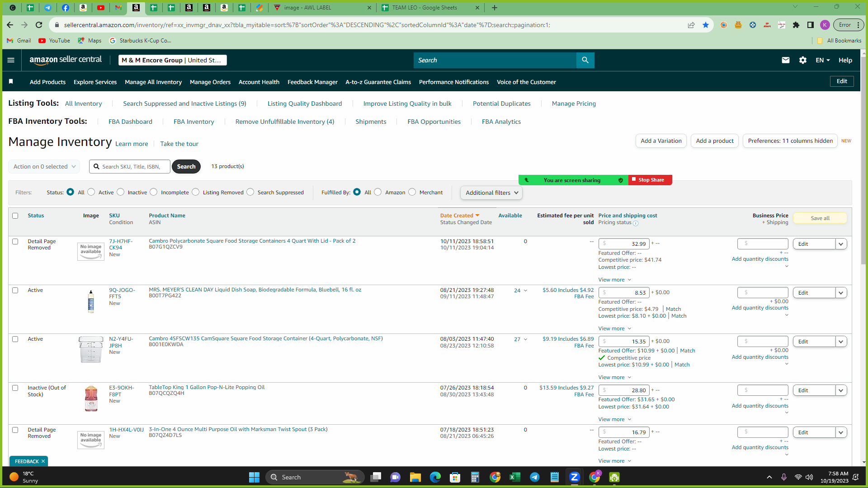Open Edit dropdown arrow for MRS. MEYER'S row

(841, 293)
